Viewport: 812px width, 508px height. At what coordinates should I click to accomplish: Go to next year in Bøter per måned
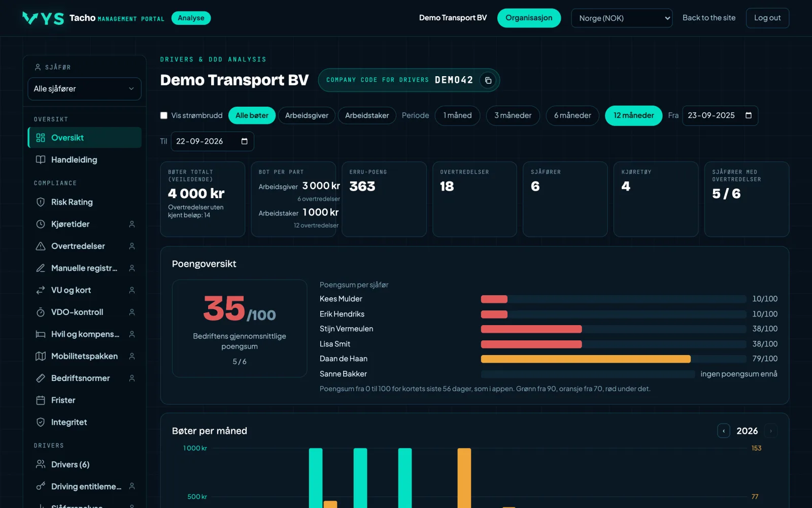point(770,431)
